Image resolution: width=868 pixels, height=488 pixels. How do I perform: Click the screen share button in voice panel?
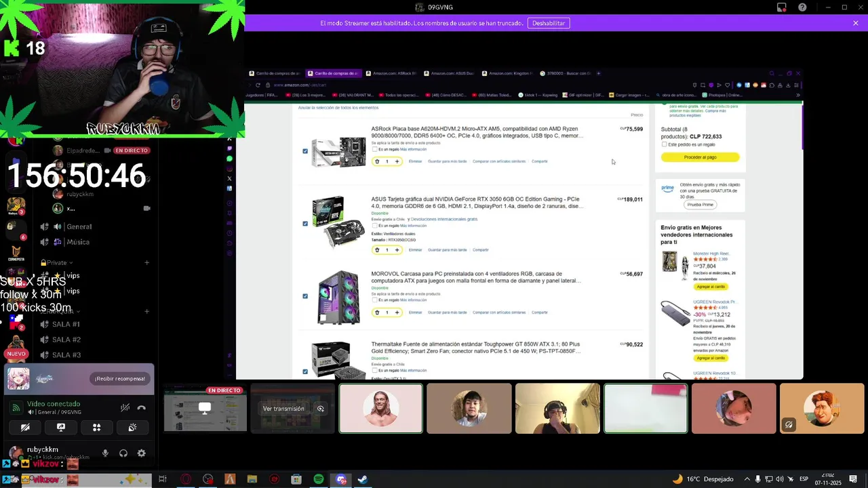tap(61, 428)
